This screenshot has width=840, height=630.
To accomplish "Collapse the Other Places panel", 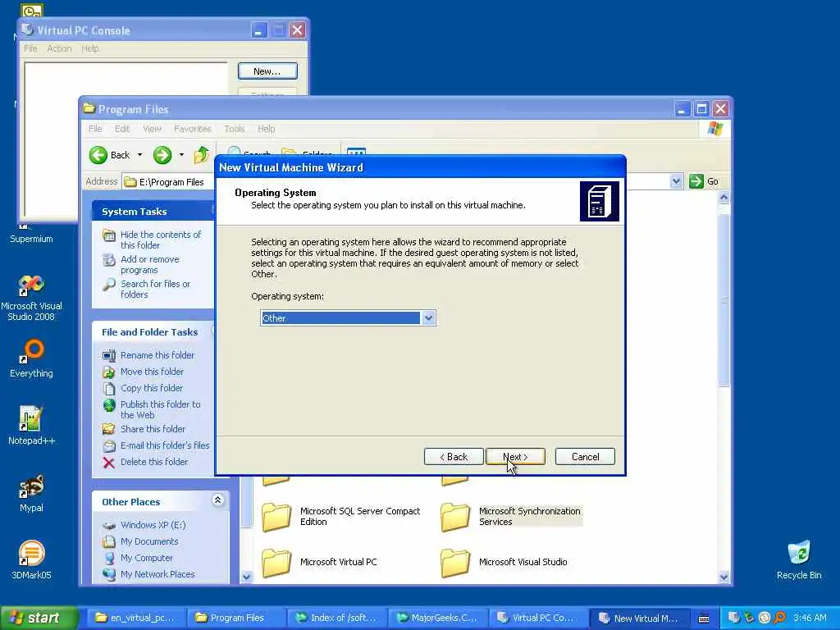I will [x=217, y=500].
